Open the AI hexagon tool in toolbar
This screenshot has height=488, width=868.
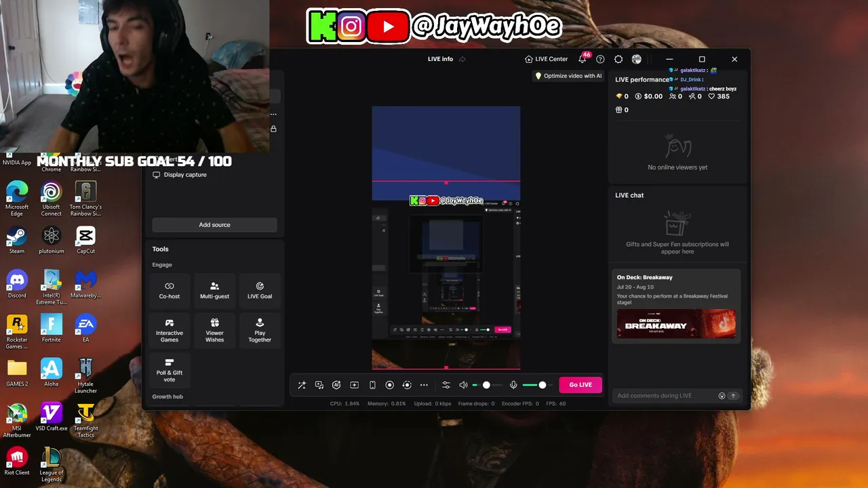336,385
